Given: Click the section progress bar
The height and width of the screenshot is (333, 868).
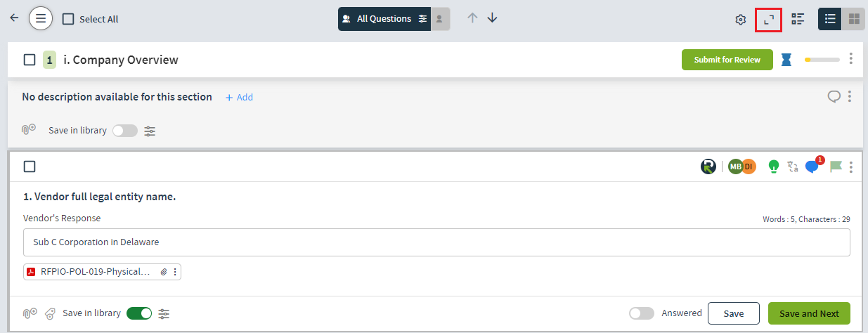Looking at the screenshot, I should [x=822, y=60].
